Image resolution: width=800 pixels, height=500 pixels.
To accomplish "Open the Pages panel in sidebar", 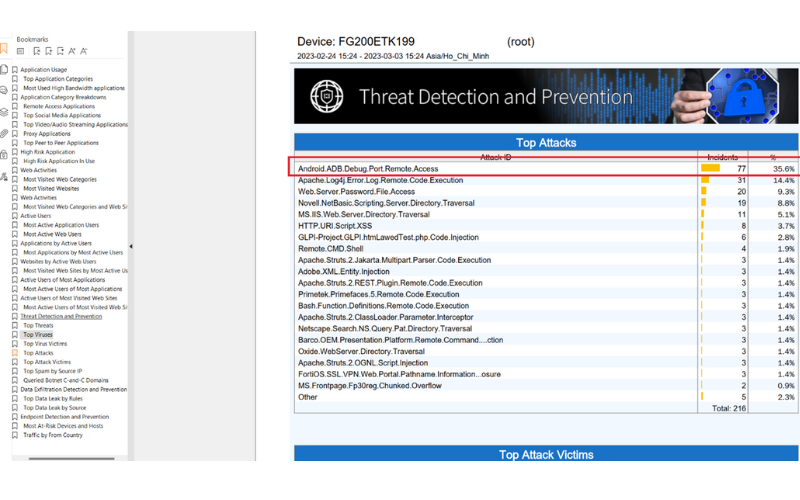I will [4, 69].
